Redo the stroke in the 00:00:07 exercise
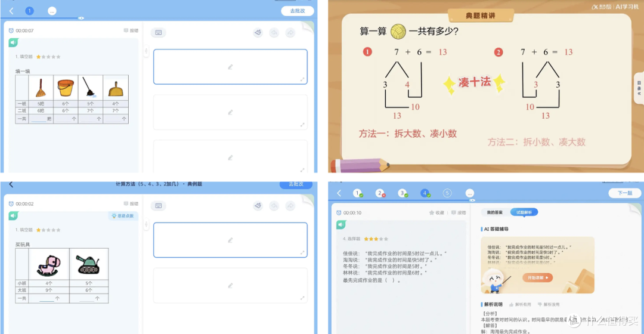Viewport: 644px width, 334px height. click(x=290, y=32)
